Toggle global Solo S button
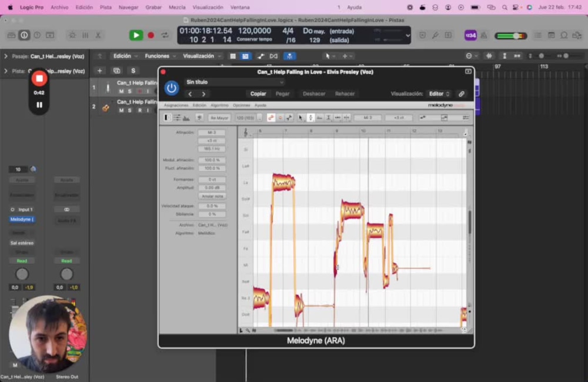 (x=133, y=71)
